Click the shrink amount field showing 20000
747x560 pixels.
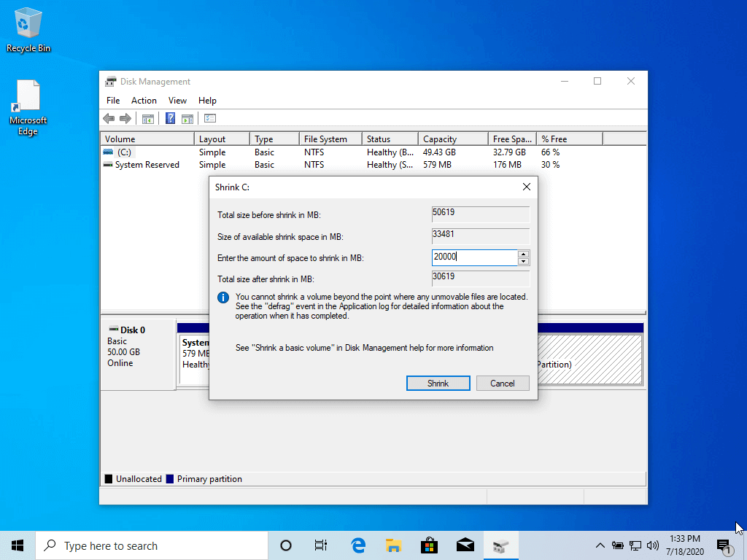point(474,257)
